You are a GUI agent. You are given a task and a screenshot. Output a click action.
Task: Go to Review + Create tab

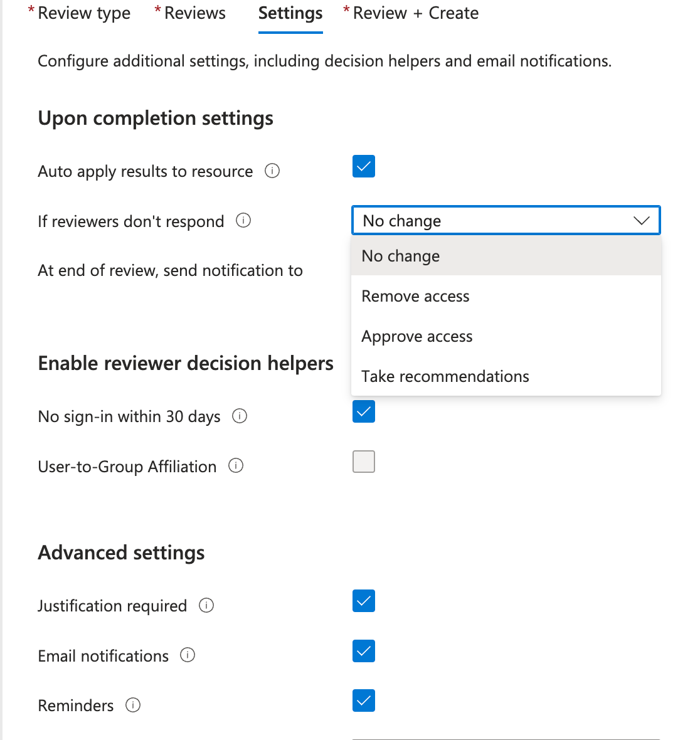415,13
